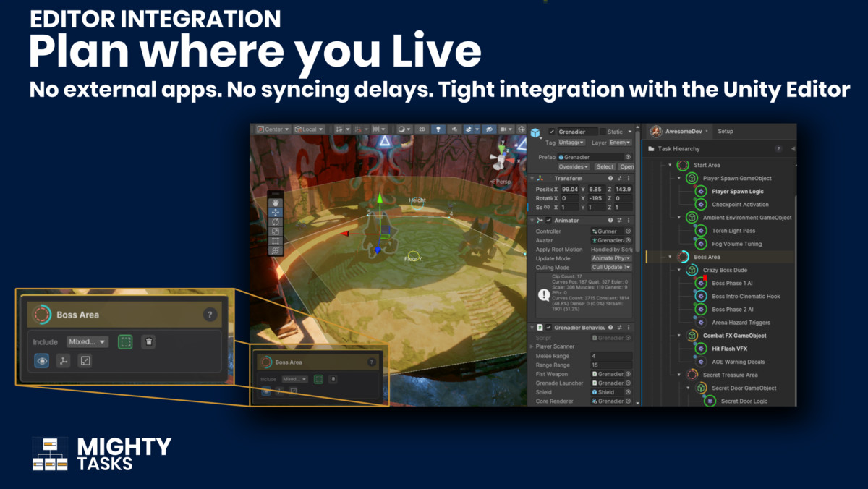Click the transform axis icon in large Boss Area panel
The width and height of the screenshot is (868, 489).
point(64,360)
